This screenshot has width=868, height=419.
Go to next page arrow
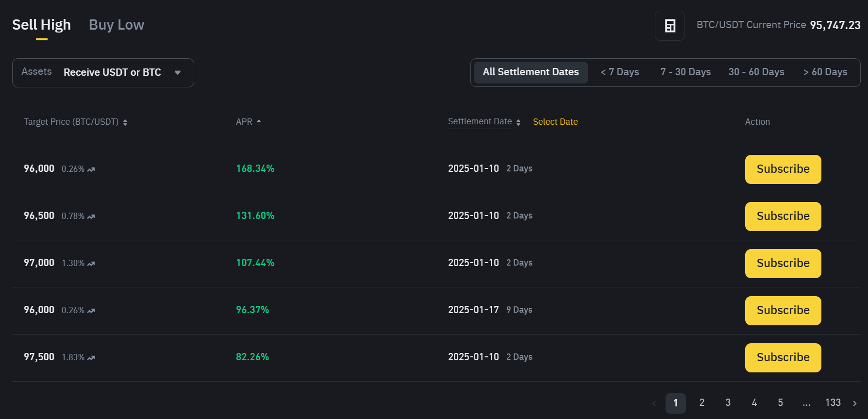pyautogui.click(x=854, y=403)
